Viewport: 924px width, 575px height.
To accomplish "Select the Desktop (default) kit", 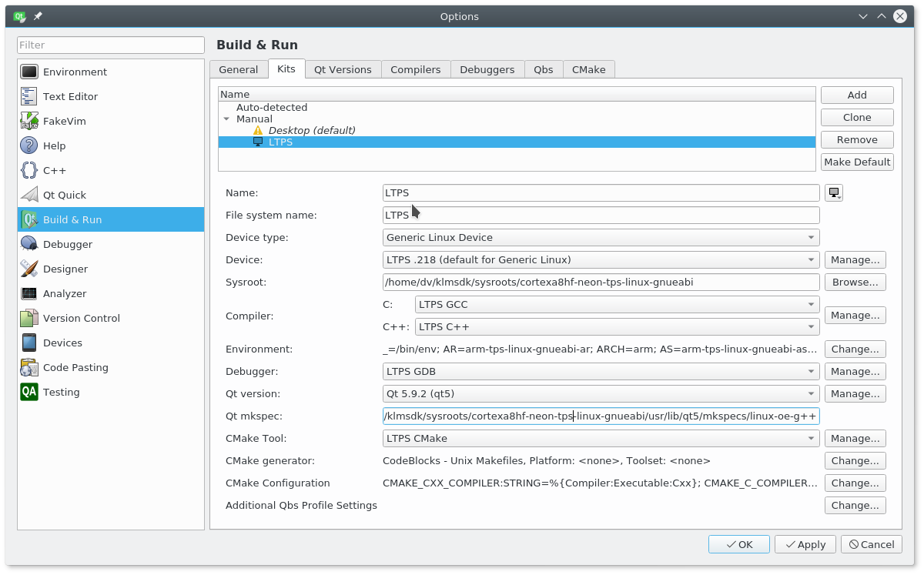I will (x=311, y=131).
